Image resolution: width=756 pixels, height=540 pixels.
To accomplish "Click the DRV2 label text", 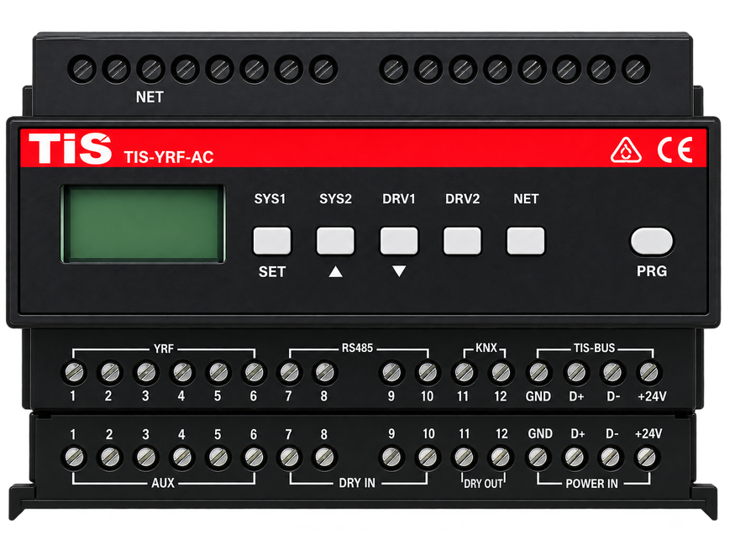I will [x=462, y=199].
